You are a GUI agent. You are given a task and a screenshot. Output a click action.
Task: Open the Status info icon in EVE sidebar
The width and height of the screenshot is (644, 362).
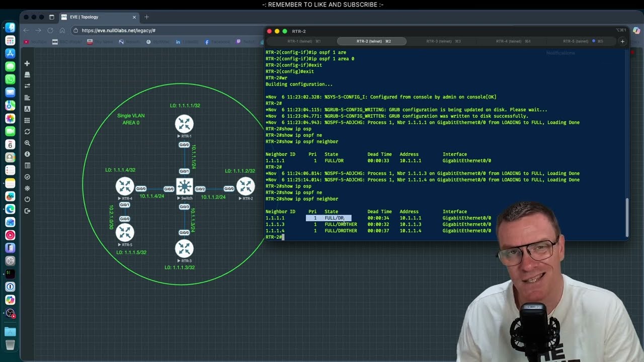[x=27, y=154]
